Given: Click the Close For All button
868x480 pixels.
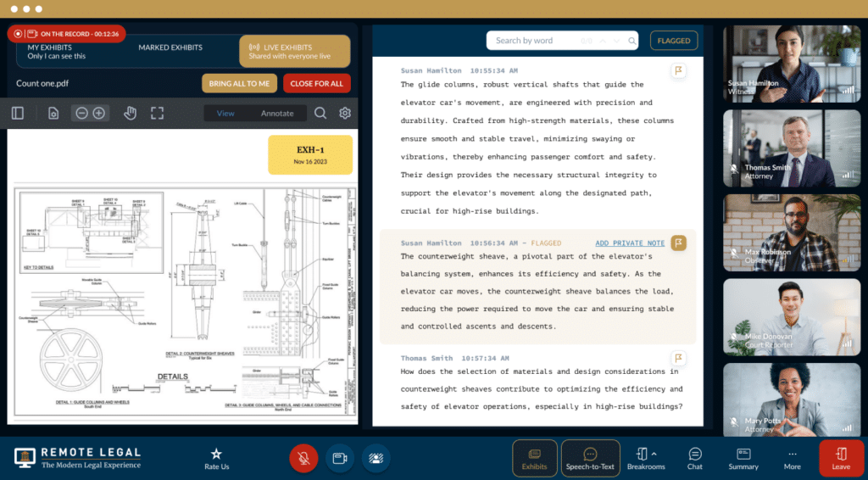Looking at the screenshot, I should [316, 83].
